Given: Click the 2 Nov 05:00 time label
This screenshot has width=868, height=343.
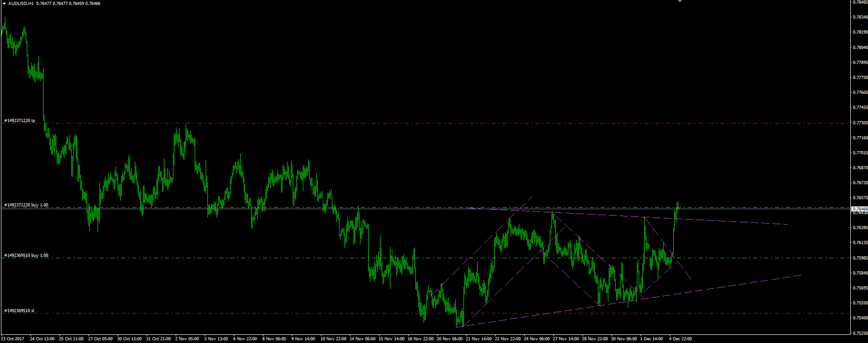Looking at the screenshot, I should point(187,339).
